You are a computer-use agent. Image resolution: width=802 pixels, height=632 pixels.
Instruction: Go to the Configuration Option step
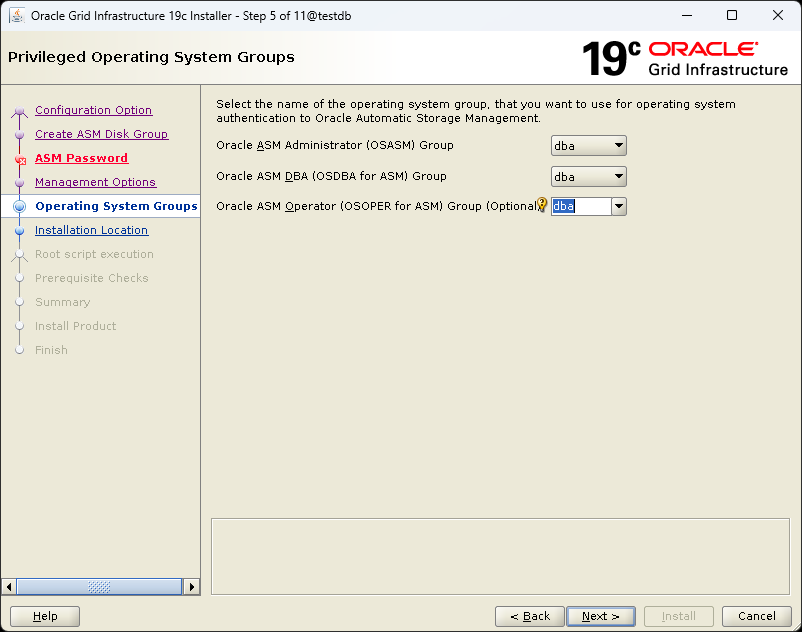click(x=94, y=110)
